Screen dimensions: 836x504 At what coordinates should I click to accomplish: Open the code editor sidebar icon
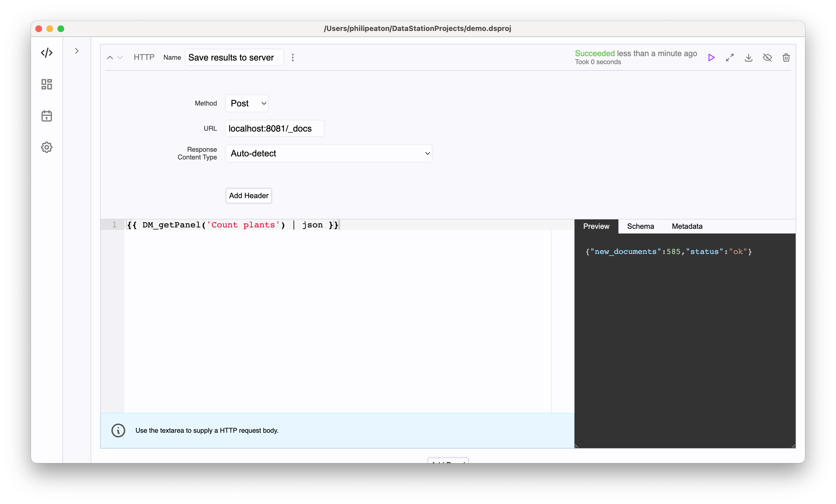click(x=46, y=53)
